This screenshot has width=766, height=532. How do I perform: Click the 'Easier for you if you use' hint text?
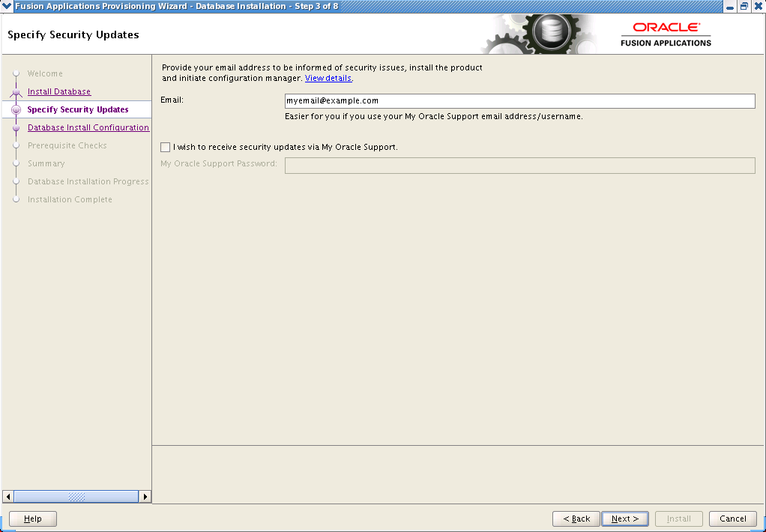click(x=434, y=117)
